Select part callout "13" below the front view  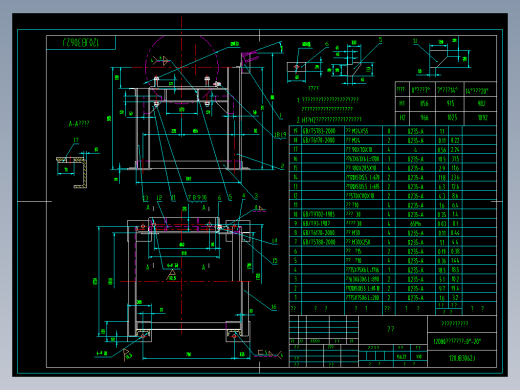[145, 198]
